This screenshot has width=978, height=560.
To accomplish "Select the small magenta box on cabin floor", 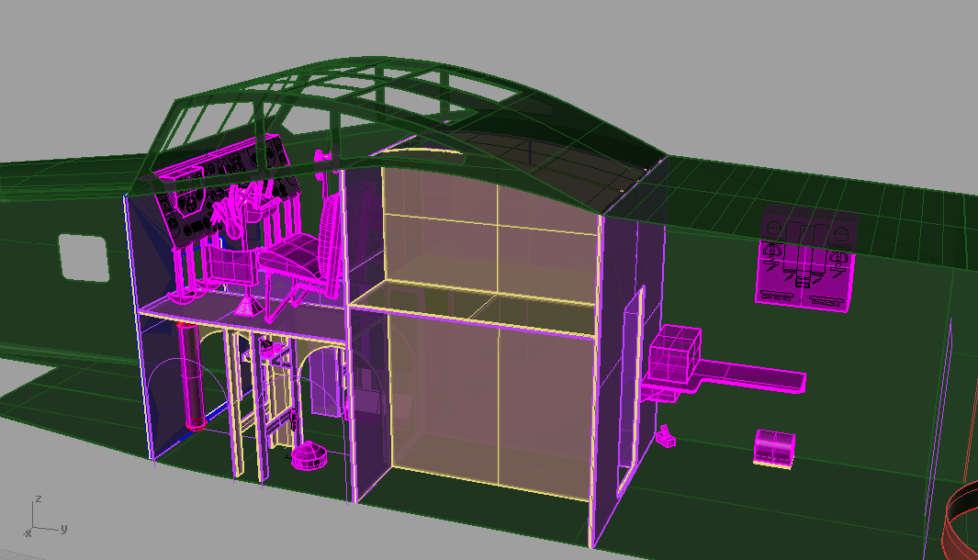I will coord(773,448).
